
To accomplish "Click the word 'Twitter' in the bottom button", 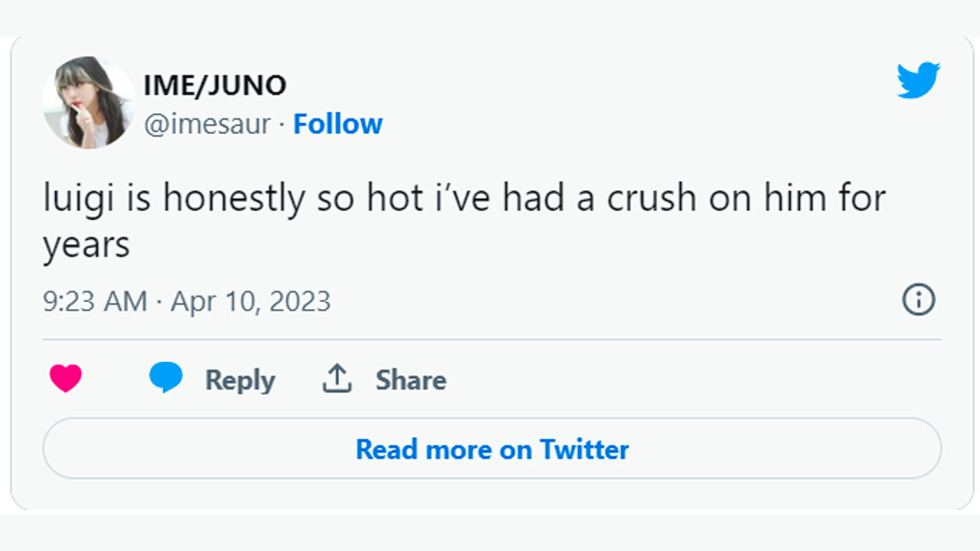I will pos(584,449).
